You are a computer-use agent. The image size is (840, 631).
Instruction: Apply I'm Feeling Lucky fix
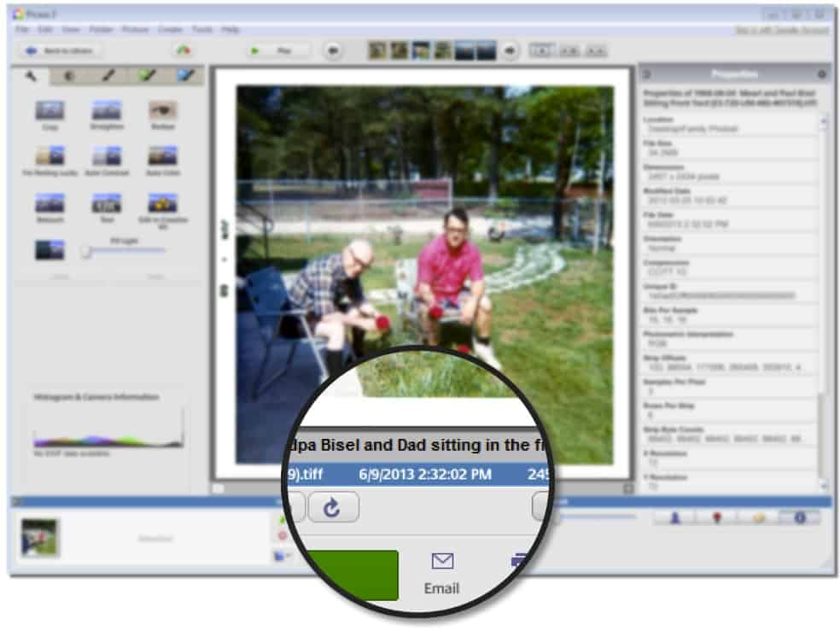(50, 156)
